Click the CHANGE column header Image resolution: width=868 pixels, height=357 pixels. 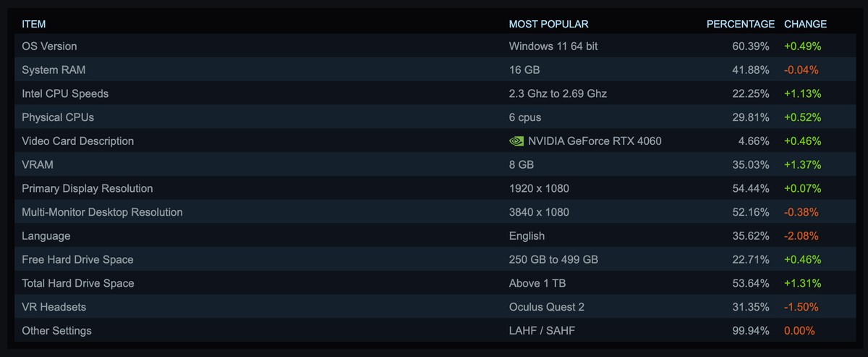(x=805, y=24)
